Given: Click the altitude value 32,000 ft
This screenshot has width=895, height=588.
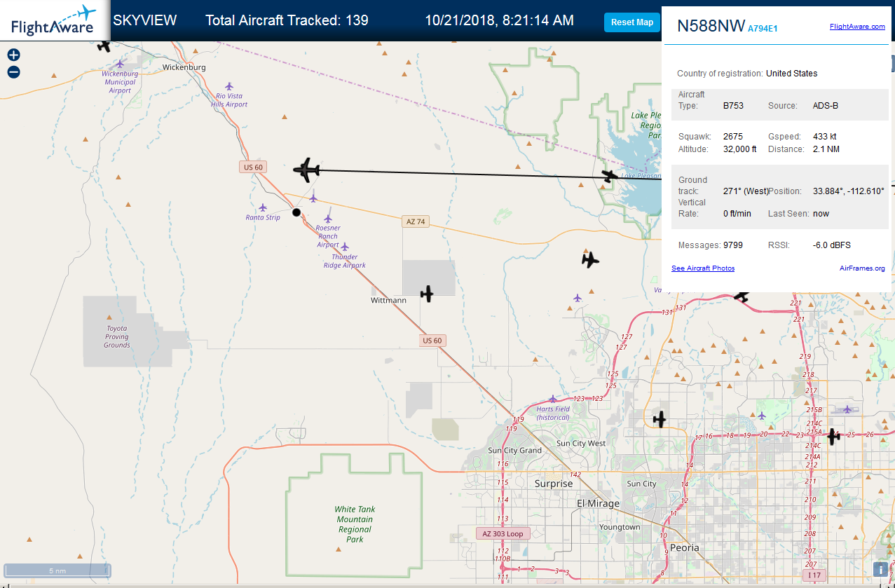Looking at the screenshot, I should [x=739, y=149].
